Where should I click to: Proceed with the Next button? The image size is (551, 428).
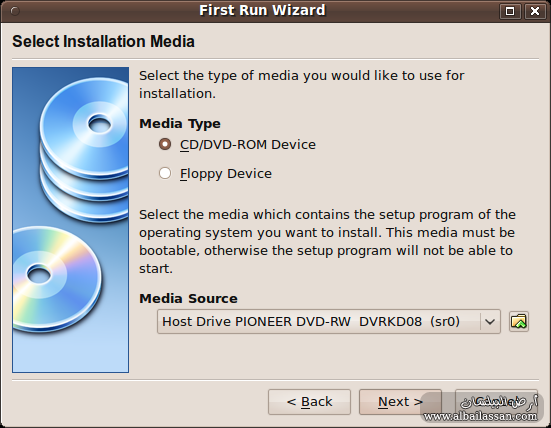point(400,402)
